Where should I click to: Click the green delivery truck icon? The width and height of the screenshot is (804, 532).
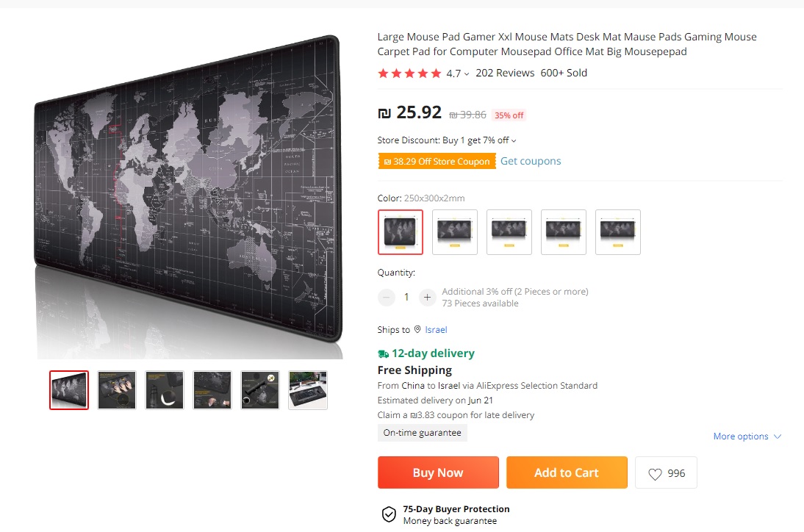click(x=383, y=353)
